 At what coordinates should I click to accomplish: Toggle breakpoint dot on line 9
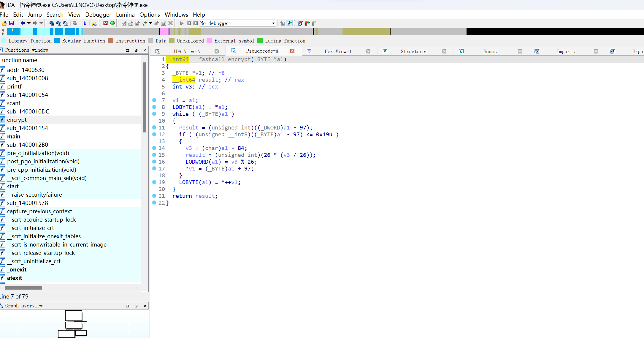point(154,114)
